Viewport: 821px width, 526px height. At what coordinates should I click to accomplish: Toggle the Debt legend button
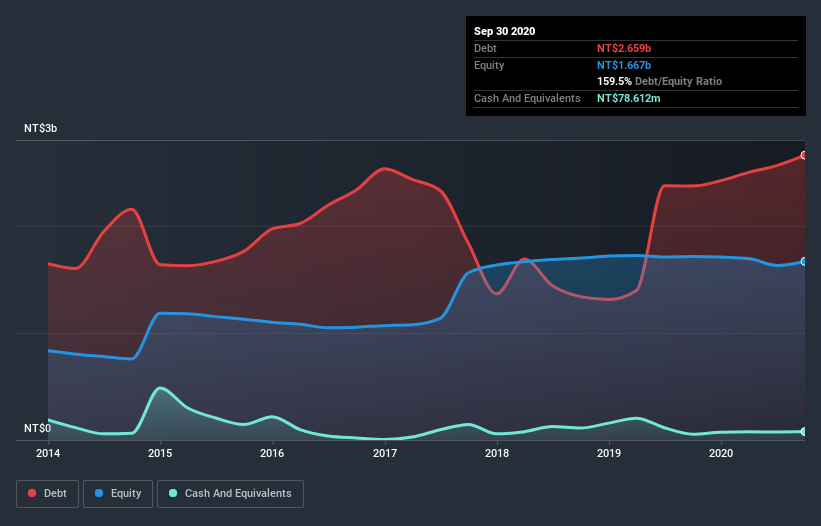click(47, 494)
